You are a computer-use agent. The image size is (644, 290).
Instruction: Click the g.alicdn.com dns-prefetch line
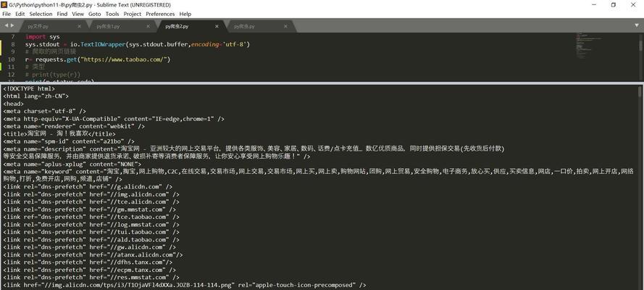88,187
